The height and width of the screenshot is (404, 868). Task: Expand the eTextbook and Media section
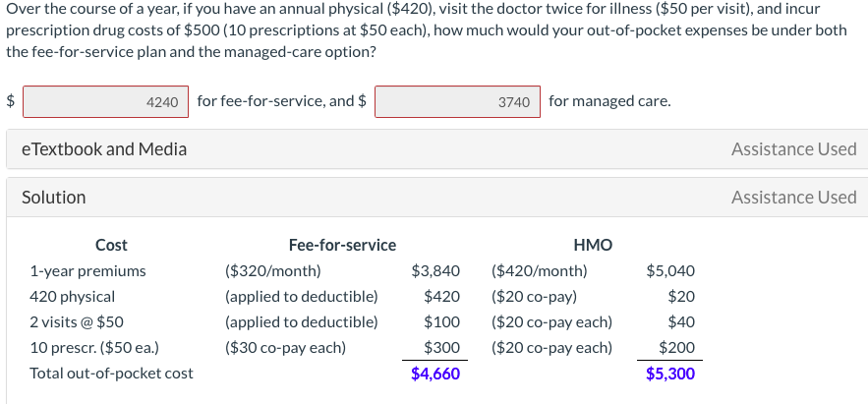tap(104, 149)
